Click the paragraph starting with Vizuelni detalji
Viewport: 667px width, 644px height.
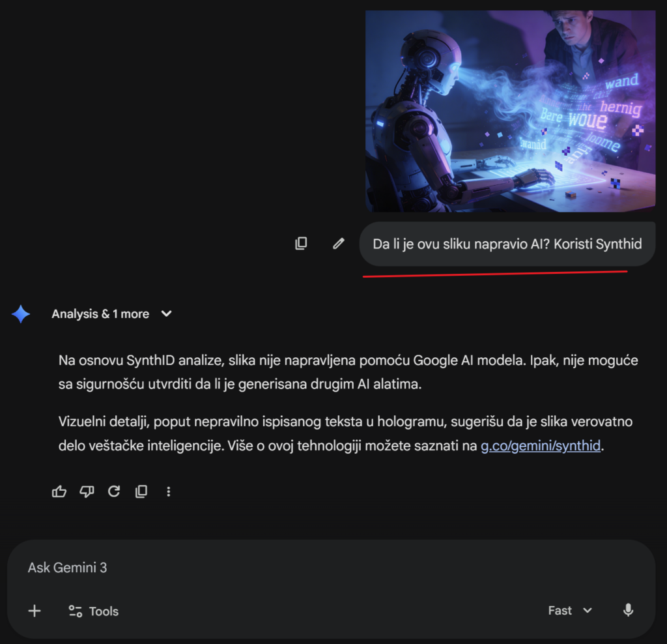[x=345, y=433]
